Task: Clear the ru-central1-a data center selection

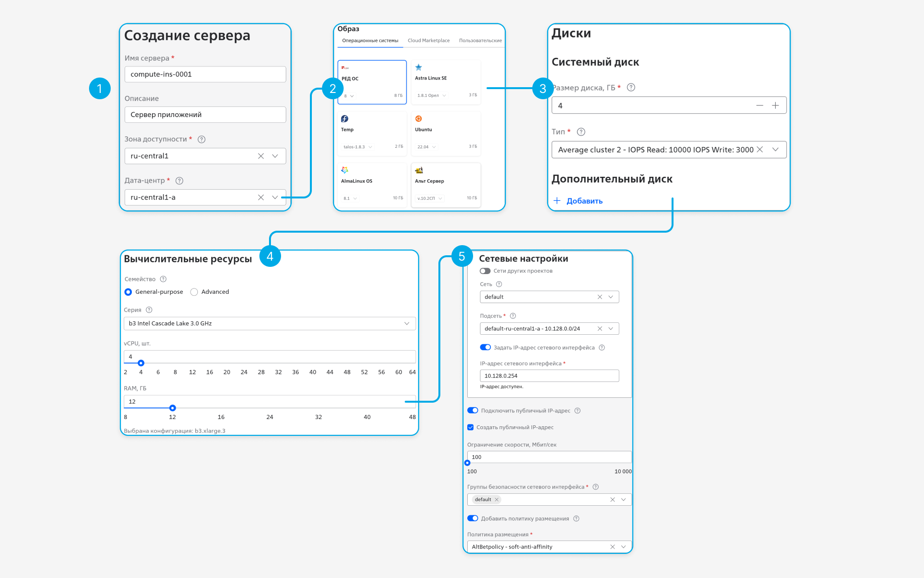Action: 261,197
